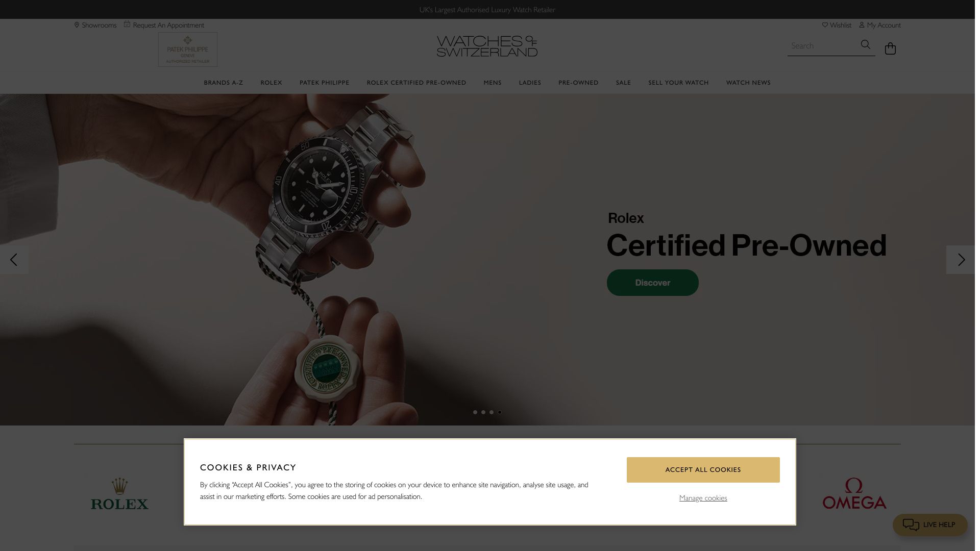980x551 pixels.
Task: Click the Showrooms location pin icon
Action: pyautogui.click(x=77, y=25)
